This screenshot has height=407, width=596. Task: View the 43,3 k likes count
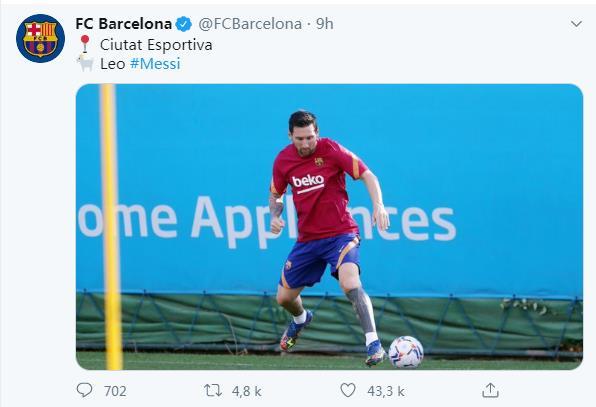point(386,391)
